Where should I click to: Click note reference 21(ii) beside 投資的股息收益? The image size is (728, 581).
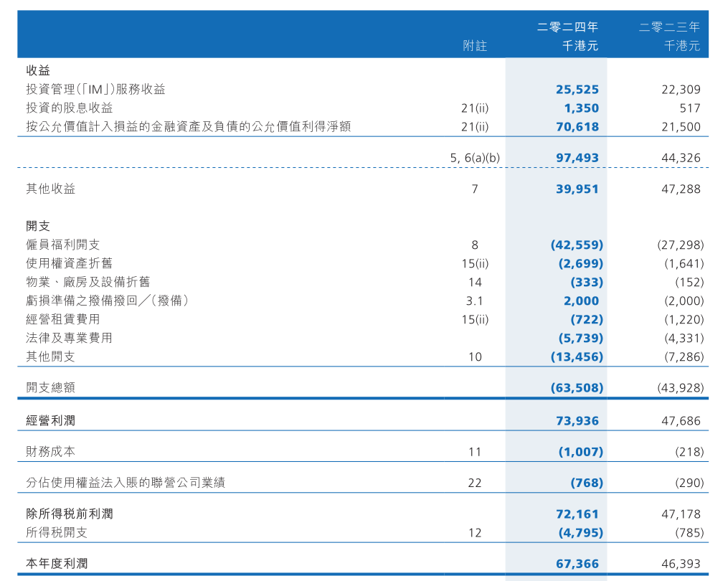[474, 108]
